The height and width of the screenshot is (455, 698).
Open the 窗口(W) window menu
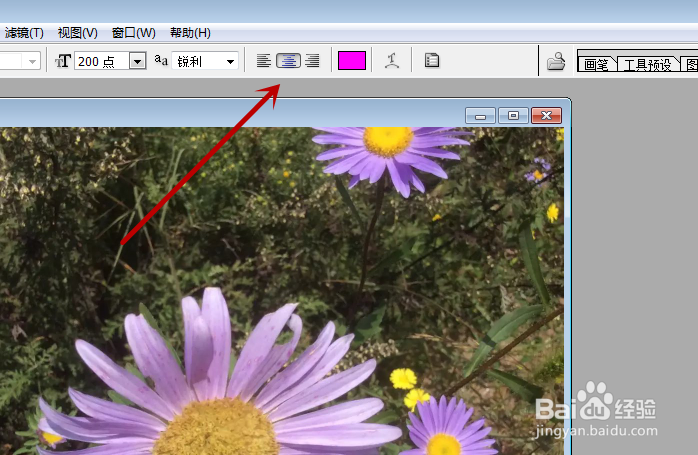pyautogui.click(x=134, y=33)
